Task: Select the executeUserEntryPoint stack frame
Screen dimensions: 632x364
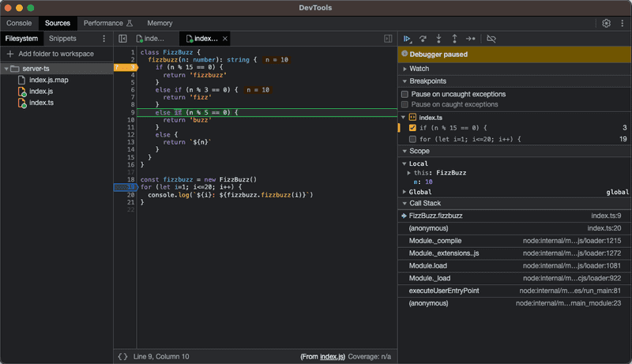Action: 515,291
